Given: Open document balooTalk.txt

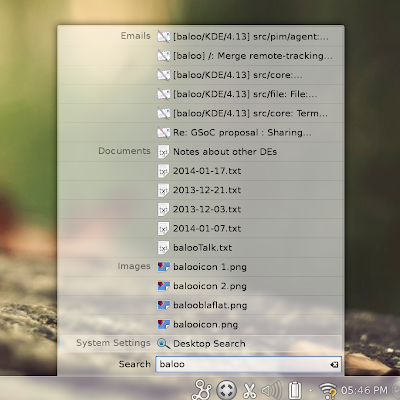Looking at the screenshot, I should coord(201,248).
